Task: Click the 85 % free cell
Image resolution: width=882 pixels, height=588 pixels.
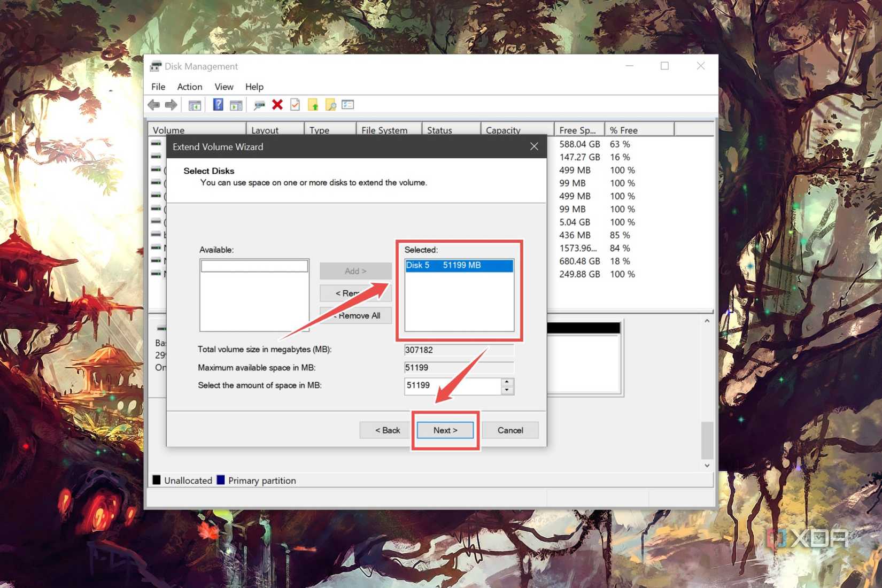Action: [x=620, y=235]
